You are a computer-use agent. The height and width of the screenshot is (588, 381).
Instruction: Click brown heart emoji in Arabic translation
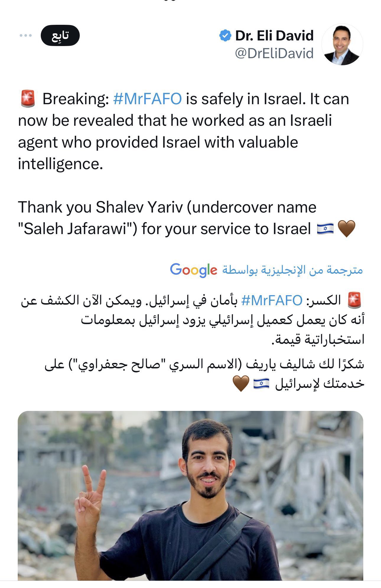click(x=241, y=383)
